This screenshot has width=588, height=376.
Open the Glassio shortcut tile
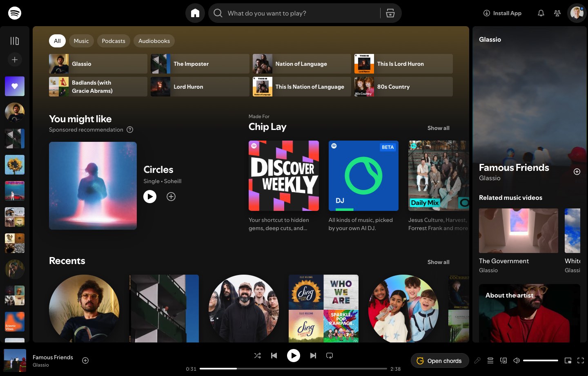pyautogui.click(x=98, y=64)
